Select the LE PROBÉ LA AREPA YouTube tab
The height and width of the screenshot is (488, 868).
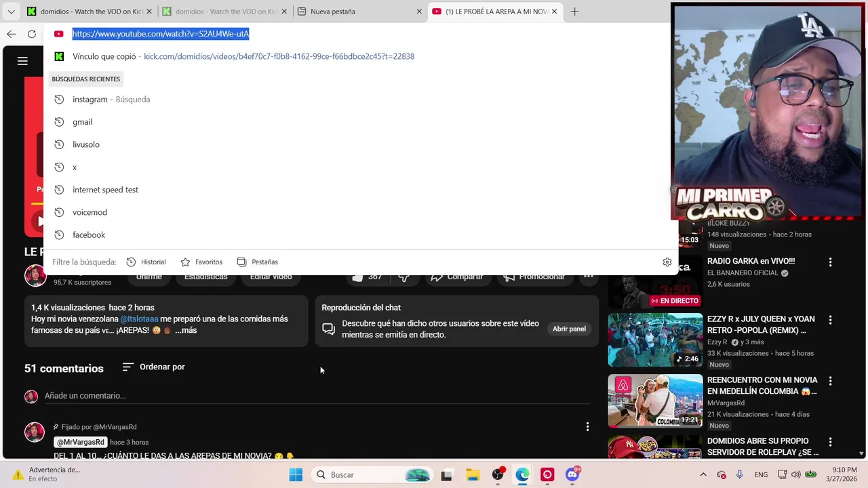495,12
